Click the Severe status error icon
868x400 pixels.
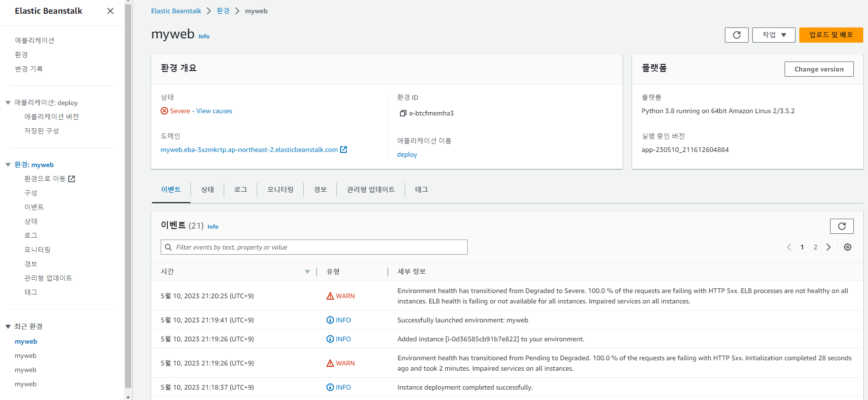pyautogui.click(x=164, y=111)
